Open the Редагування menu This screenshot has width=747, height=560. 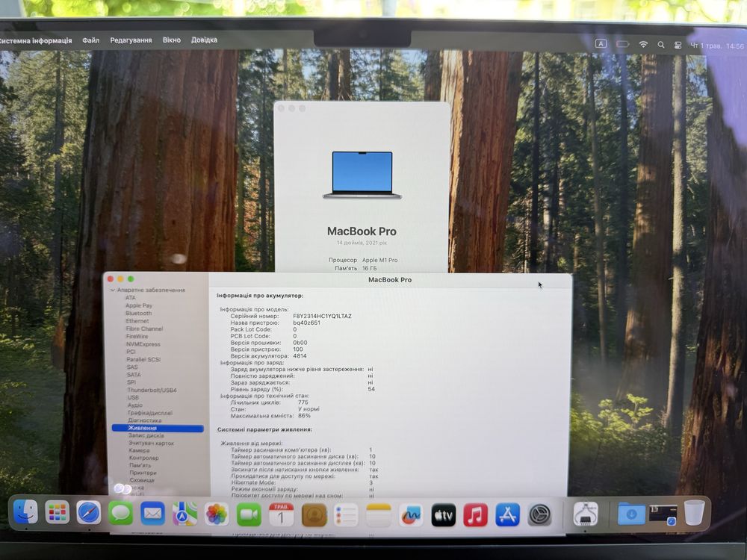coord(131,40)
